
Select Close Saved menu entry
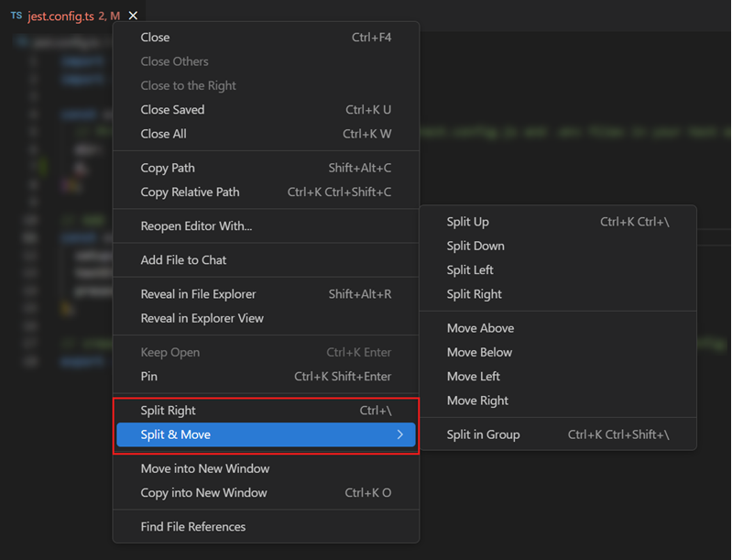(x=172, y=110)
